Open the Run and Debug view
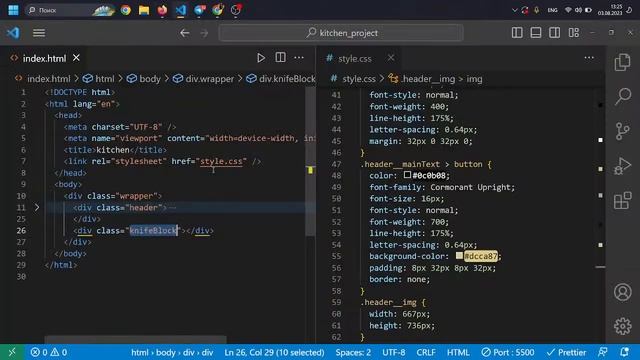 [622, 166]
